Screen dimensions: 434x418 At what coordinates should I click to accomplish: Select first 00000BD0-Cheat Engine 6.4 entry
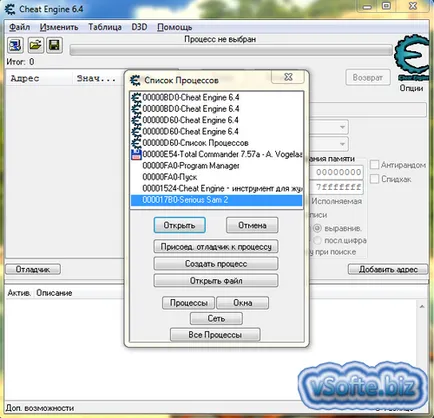[217, 97]
